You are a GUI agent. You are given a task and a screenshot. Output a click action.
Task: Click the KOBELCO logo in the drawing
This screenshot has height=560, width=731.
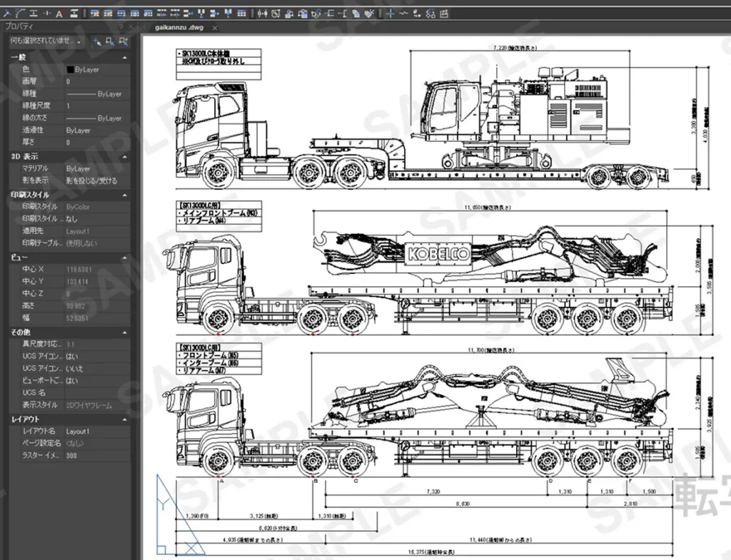tap(438, 253)
